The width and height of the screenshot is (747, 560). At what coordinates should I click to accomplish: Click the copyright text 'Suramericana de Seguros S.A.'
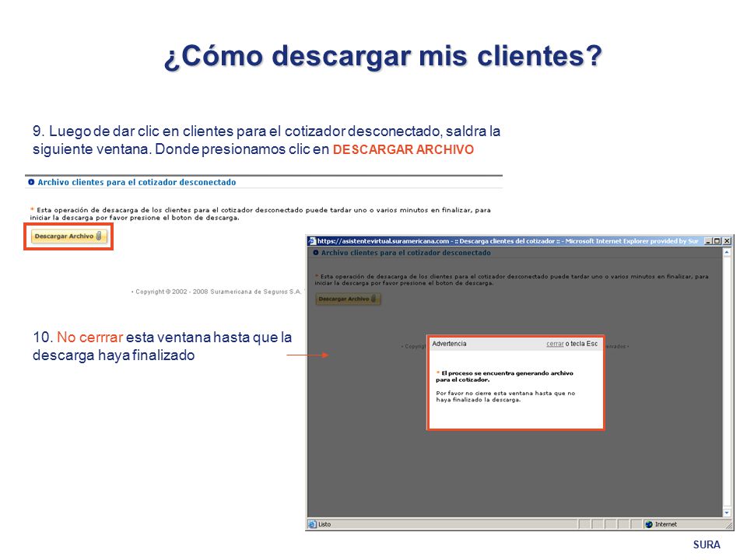click(x=256, y=292)
